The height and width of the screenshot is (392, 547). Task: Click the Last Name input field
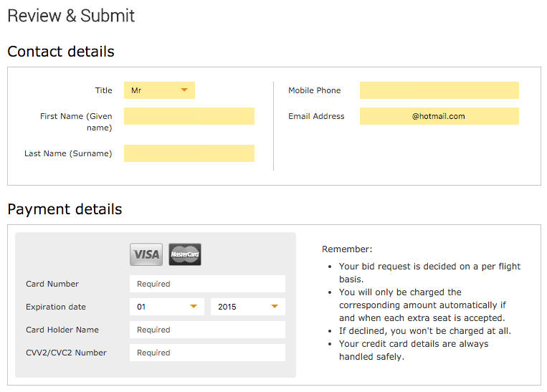189,153
